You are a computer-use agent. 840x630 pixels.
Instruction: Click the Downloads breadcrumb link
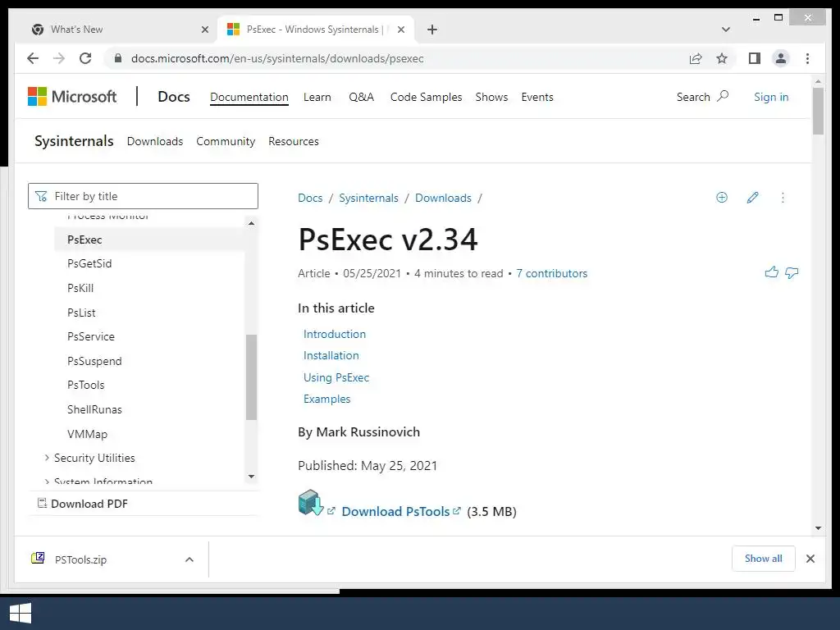point(443,198)
